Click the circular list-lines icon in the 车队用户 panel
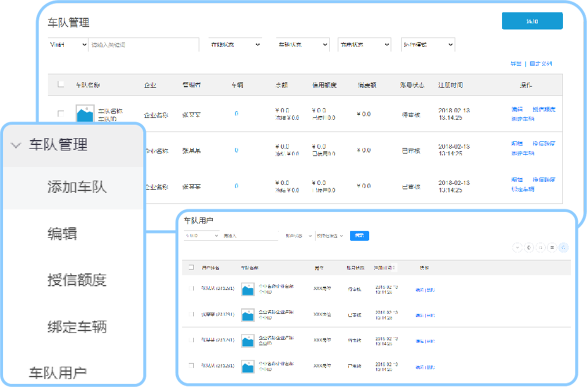This screenshot has width=587, height=387. tap(552, 247)
